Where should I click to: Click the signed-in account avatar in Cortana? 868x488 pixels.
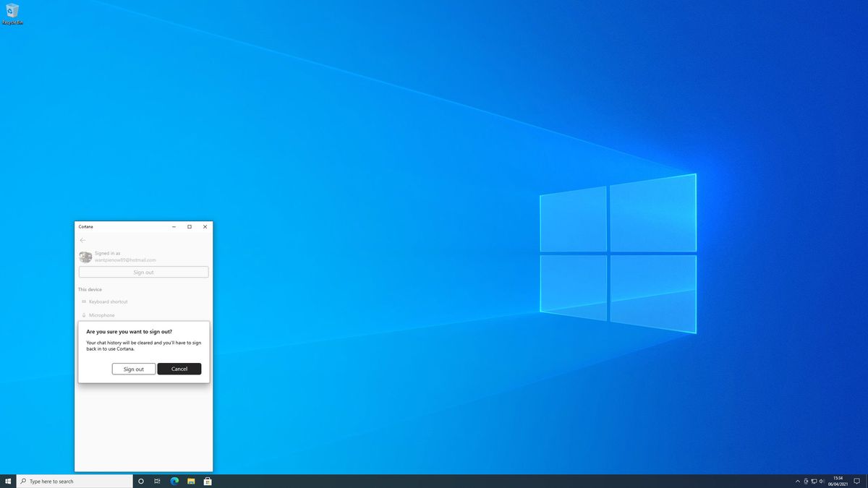pos(85,257)
